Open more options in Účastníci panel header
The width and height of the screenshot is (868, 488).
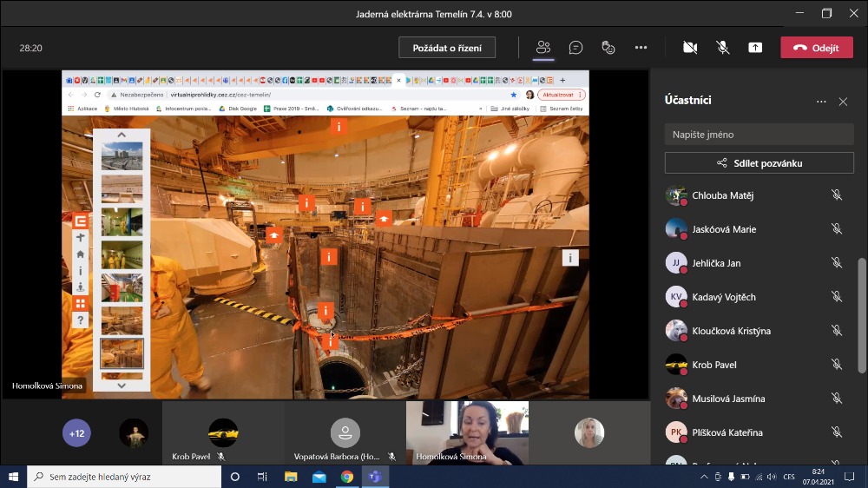point(821,102)
